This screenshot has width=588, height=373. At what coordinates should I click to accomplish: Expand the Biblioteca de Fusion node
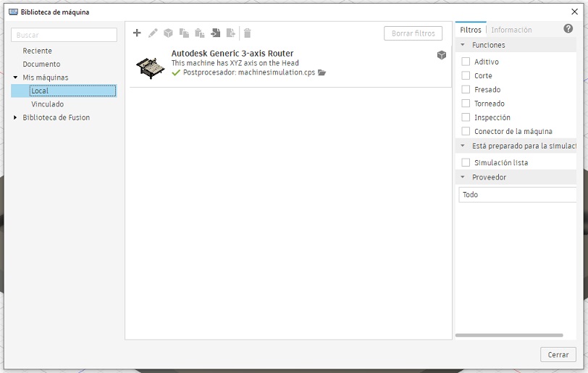click(x=15, y=117)
